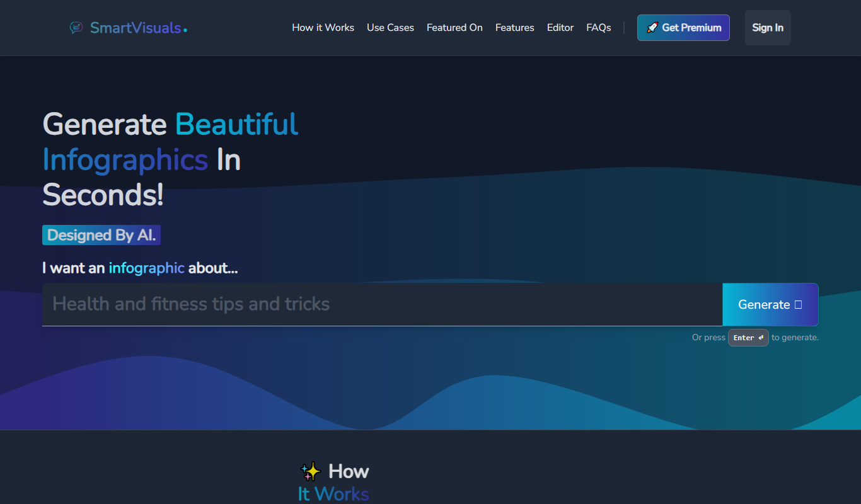The image size is (861, 504).
Task: Open the Use Cases nav item
Action: click(390, 28)
